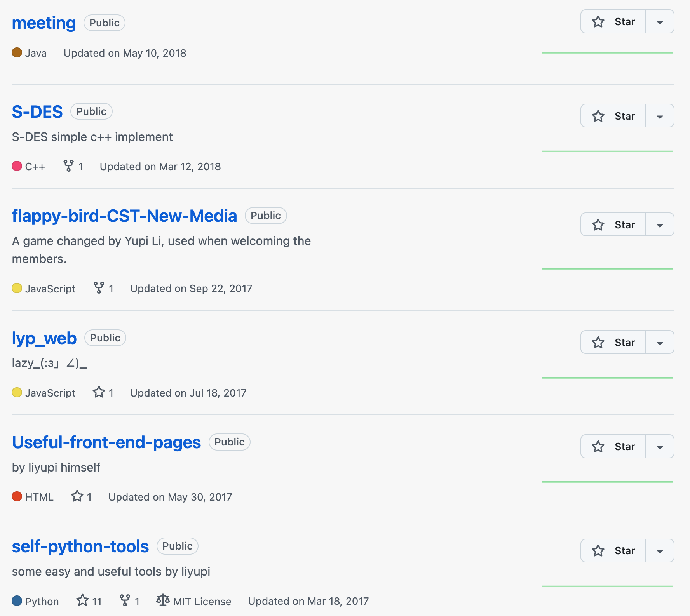690x616 pixels.
Task: Click star icon in lyp_web Star button
Action: click(598, 343)
